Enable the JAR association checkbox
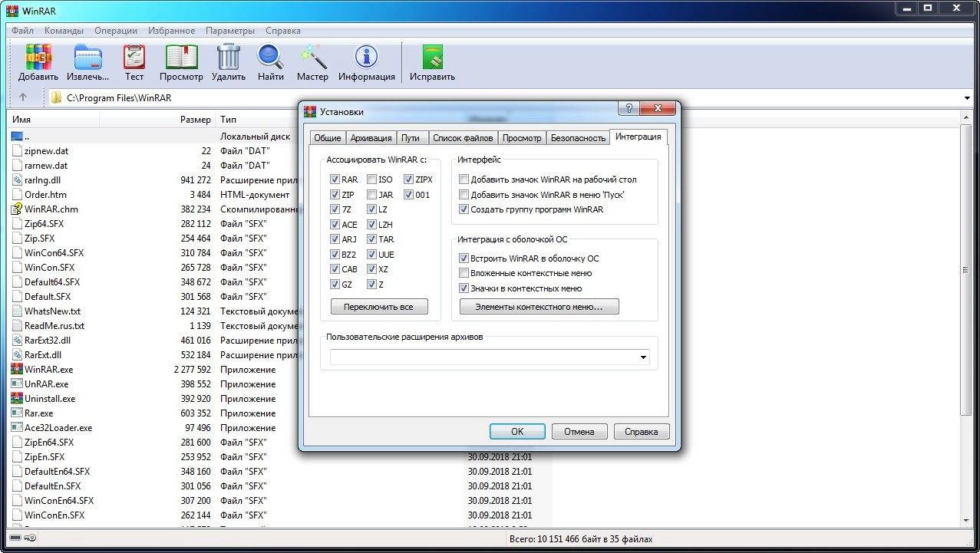Viewport: 980px width, 553px height. 371,195
